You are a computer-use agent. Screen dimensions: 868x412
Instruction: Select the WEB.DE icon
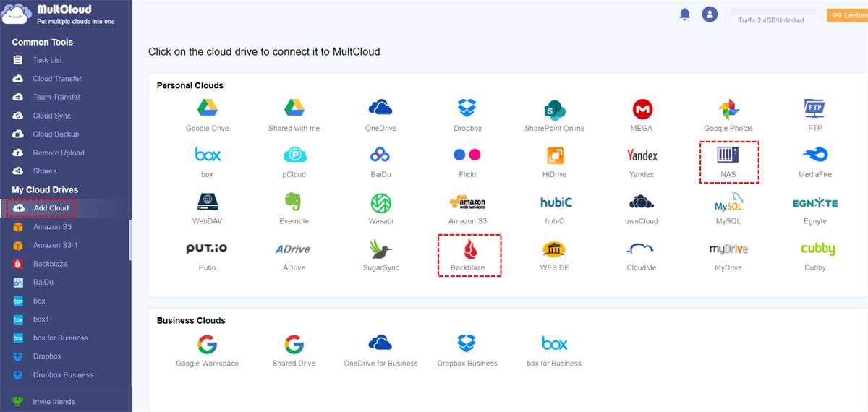pos(554,249)
